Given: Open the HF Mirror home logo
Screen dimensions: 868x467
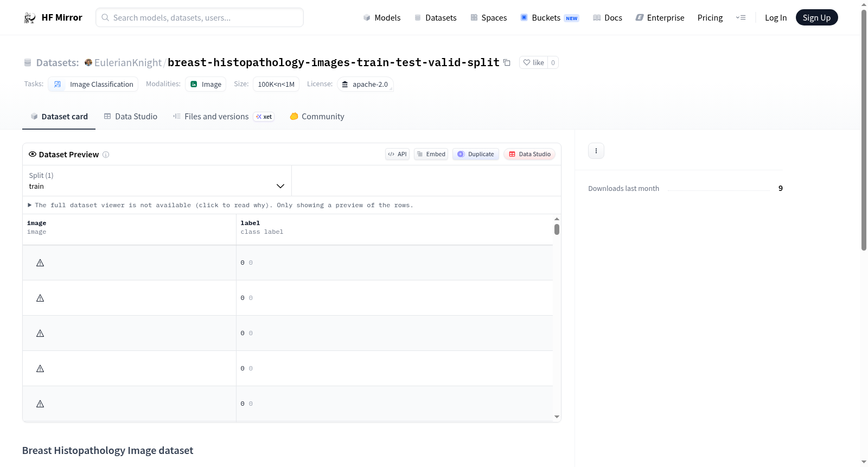Looking at the screenshot, I should (53, 17).
